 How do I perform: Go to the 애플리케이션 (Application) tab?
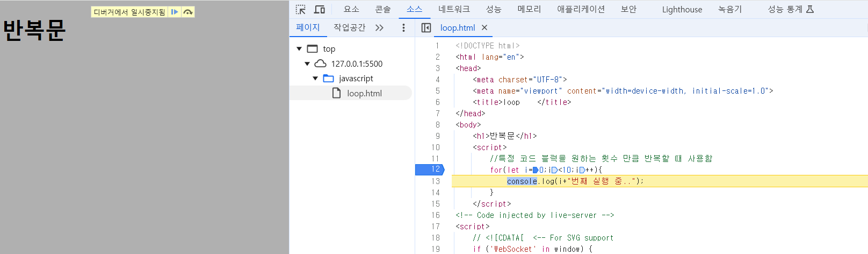pyautogui.click(x=581, y=9)
